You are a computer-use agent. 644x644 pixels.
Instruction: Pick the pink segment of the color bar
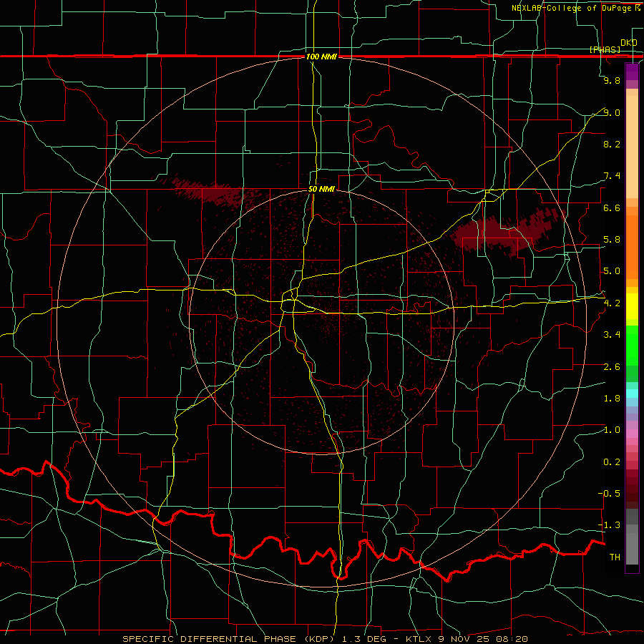coord(632,434)
